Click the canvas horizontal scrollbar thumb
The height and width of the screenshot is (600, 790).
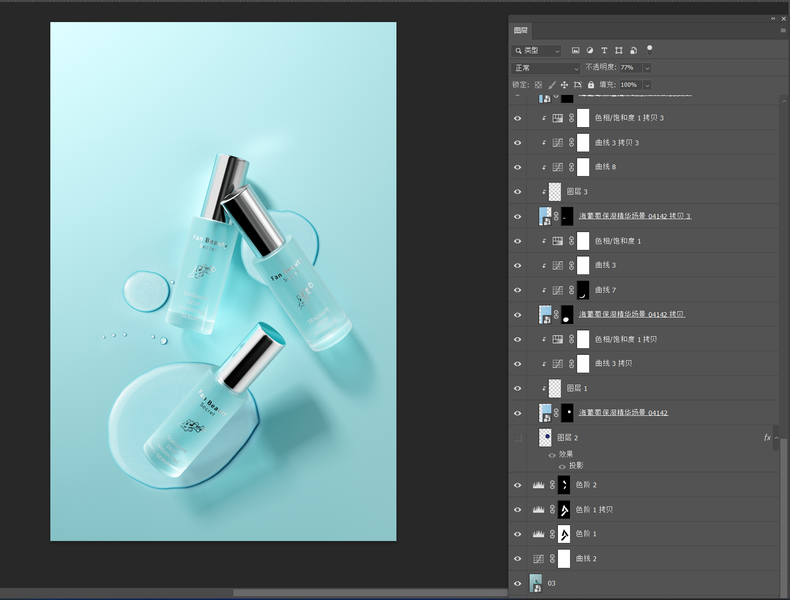click(370, 593)
